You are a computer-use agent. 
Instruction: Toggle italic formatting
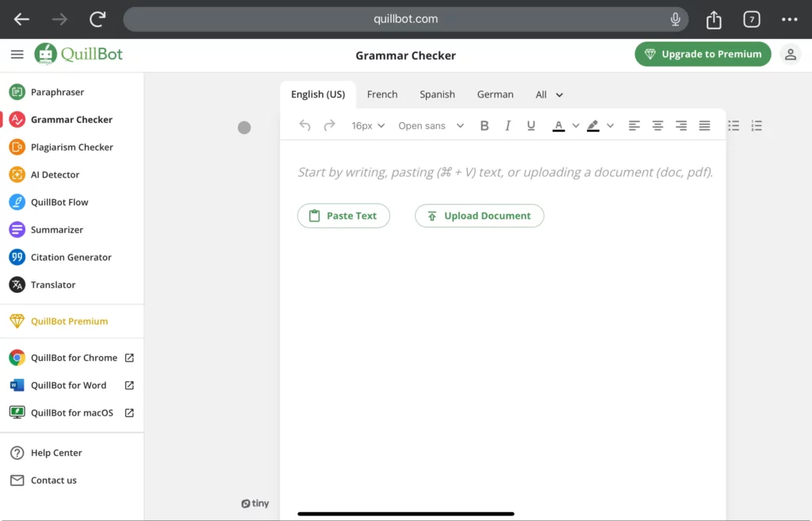[x=507, y=125]
